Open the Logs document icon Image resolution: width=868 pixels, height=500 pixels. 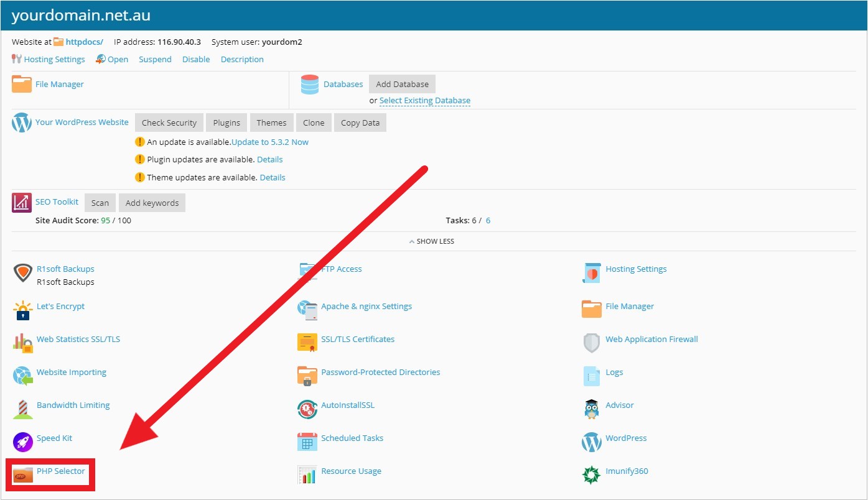coord(592,376)
